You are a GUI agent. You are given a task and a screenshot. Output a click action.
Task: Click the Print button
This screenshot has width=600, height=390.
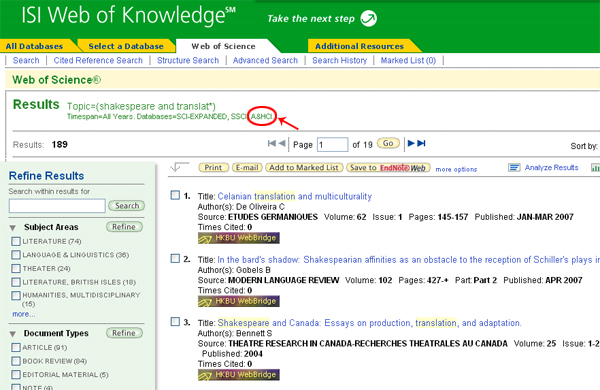pyautogui.click(x=214, y=167)
